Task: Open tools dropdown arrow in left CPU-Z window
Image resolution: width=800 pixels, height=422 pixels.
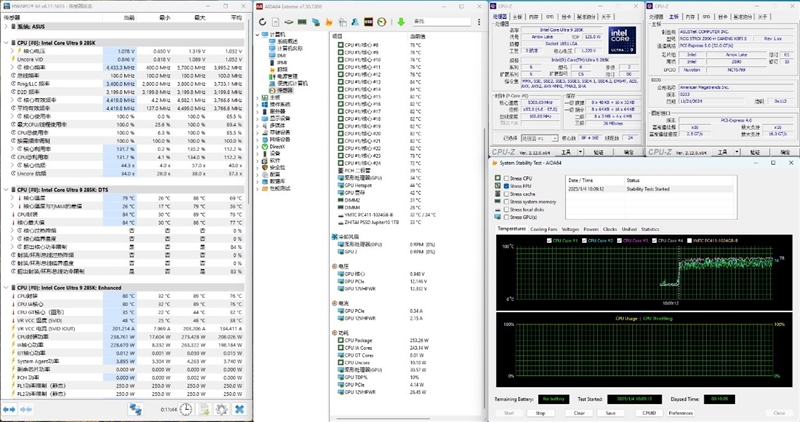Action: click(x=580, y=152)
